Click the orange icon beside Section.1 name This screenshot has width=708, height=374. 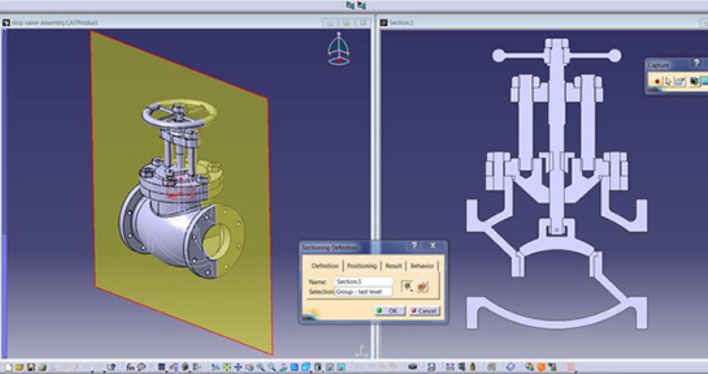point(423,286)
